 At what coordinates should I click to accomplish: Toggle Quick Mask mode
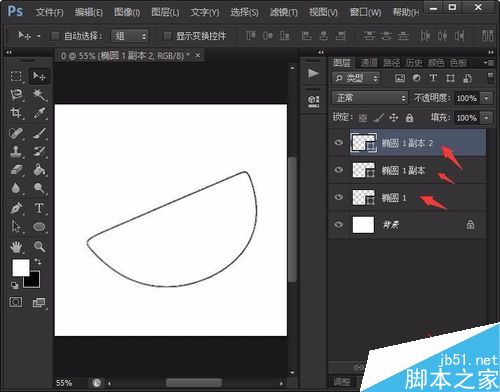[16, 302]
